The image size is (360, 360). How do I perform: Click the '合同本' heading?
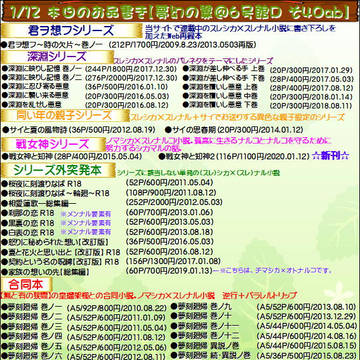coord(26,285)
